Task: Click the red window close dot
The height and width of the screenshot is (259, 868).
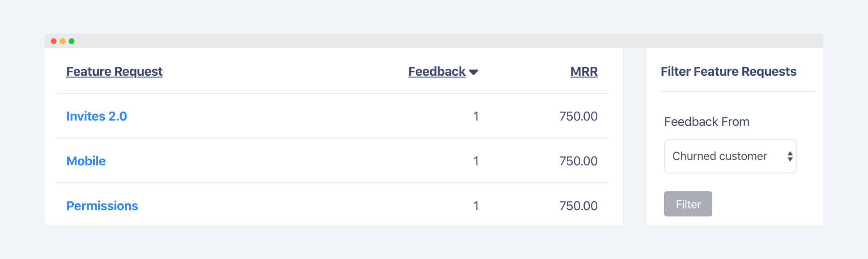Action: (x=54, y=41)
